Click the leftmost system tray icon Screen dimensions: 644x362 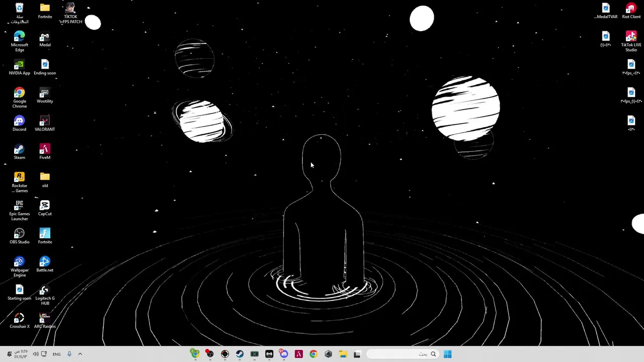tap(9, 354)
